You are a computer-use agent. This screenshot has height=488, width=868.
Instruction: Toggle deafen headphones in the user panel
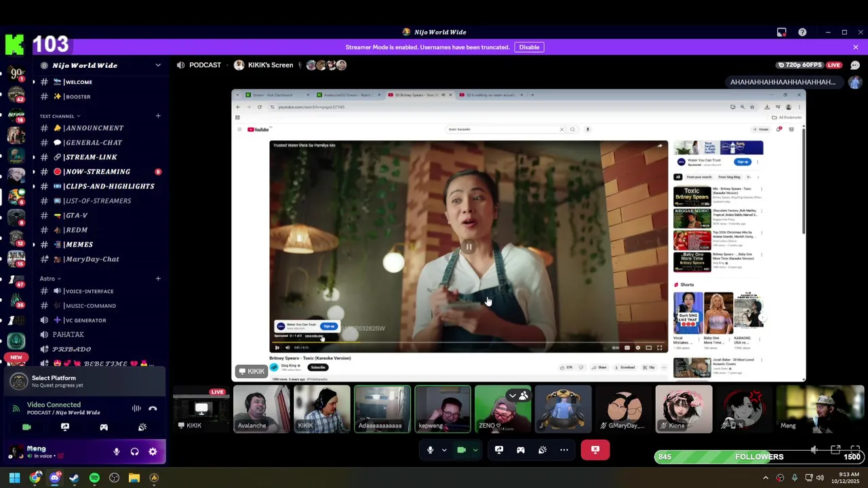[134, 451]
